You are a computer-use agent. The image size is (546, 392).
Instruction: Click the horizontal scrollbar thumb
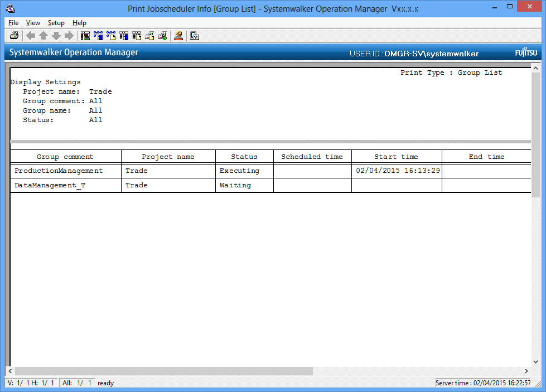pyautogui.click(x=164, y=371)
